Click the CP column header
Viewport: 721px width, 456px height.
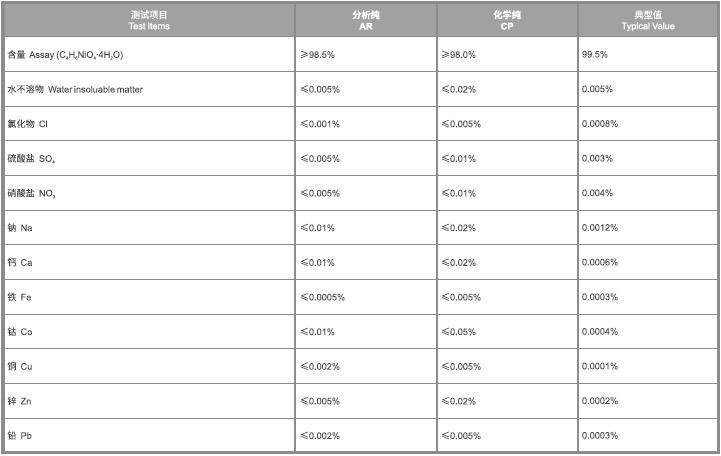point(507,20)
